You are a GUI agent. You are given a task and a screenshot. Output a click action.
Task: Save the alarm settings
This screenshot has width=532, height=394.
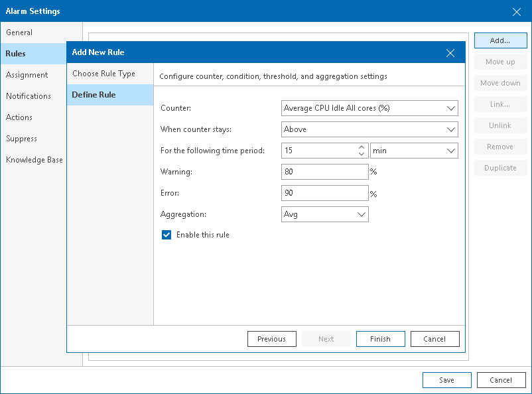click(446, 380)
